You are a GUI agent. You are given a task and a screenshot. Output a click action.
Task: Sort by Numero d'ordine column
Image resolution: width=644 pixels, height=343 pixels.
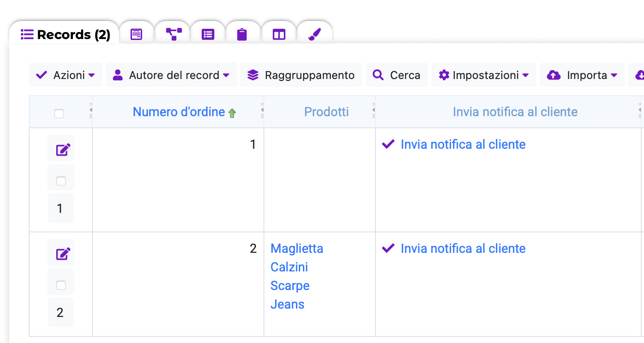pyautogui.click(x=179, y=112)
